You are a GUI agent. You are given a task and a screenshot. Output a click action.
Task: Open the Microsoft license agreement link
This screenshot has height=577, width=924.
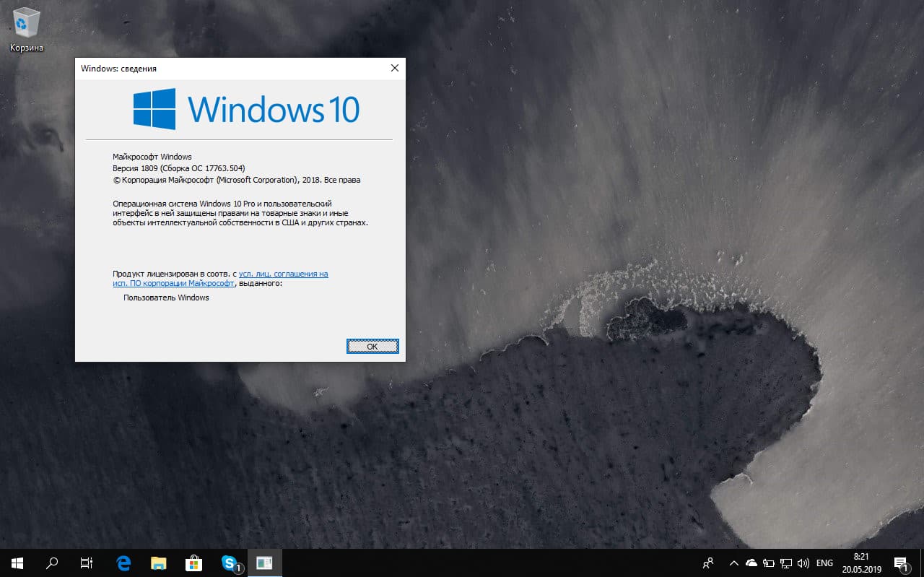pos(285,274)
